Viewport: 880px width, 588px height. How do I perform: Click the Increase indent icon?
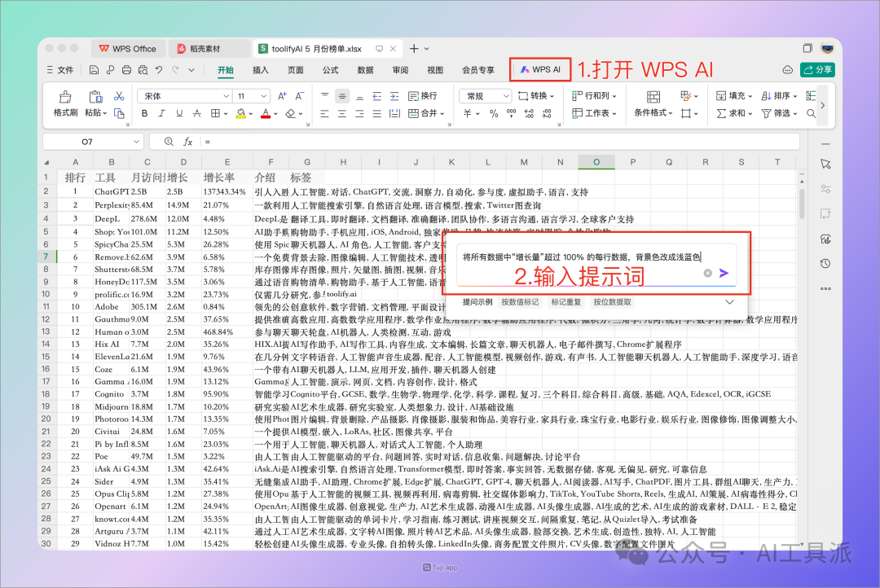[x=394, y=96]
